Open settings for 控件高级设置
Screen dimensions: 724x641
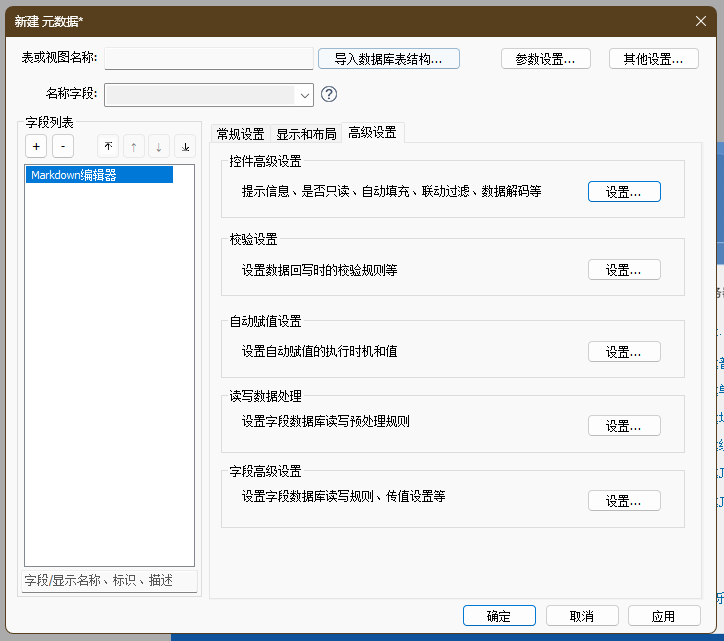624,192
